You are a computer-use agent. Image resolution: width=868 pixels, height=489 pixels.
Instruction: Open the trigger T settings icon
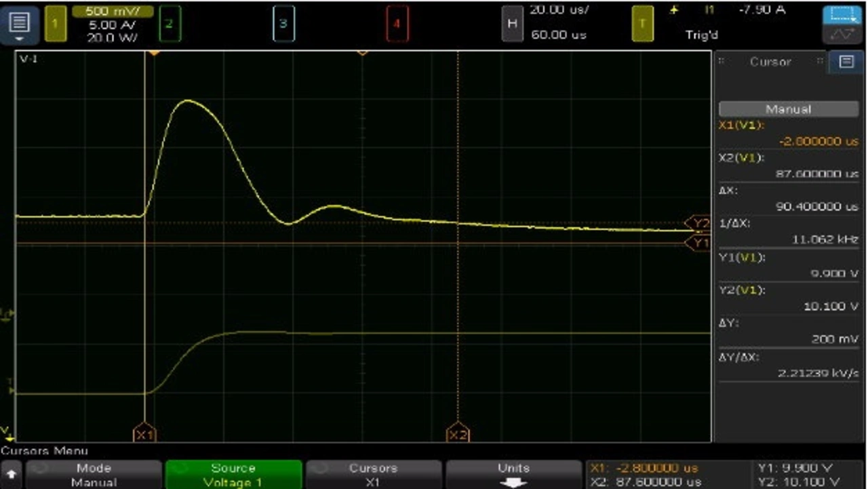pos(642,24)
